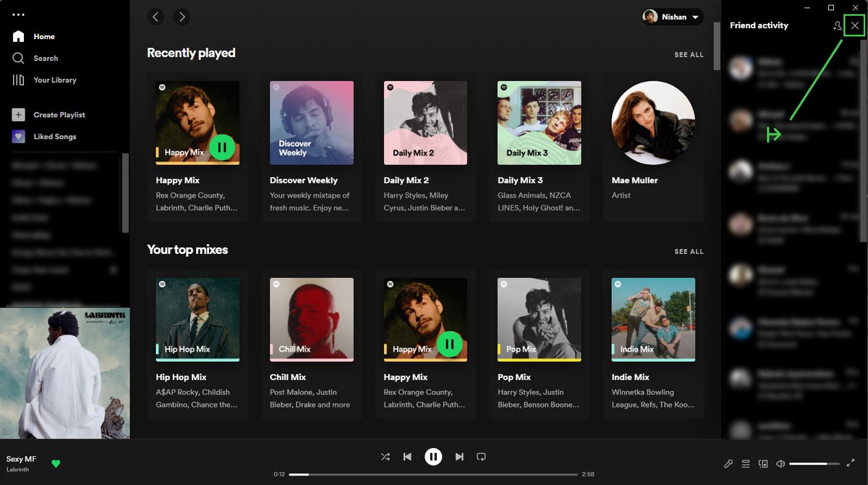Toggle the green liked heart for Sexy MF

56,463
